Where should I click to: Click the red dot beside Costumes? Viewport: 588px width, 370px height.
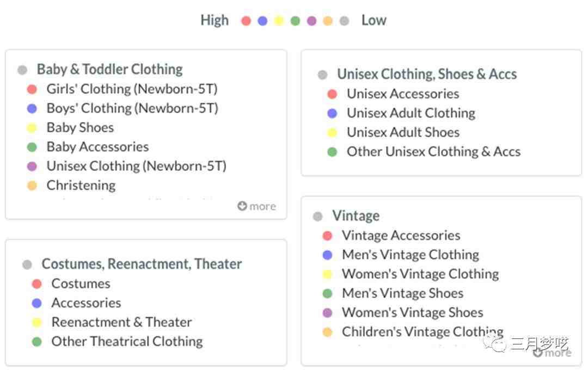(37, 284)
